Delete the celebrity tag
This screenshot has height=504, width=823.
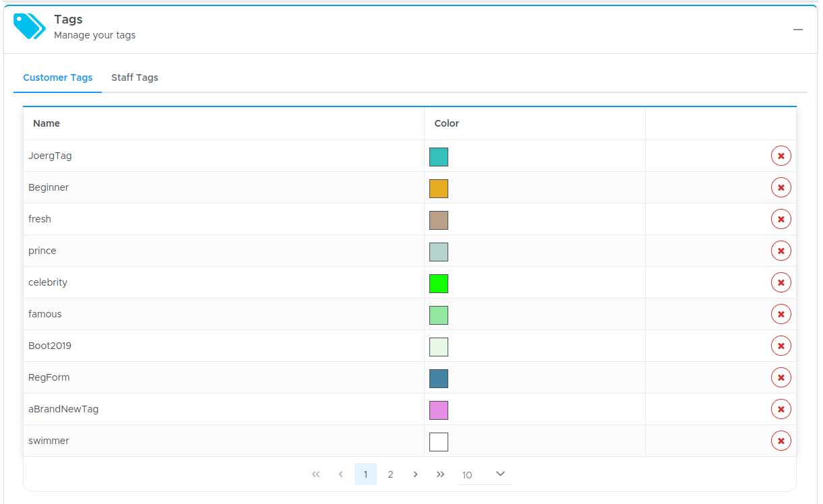[x=781, y=282]
